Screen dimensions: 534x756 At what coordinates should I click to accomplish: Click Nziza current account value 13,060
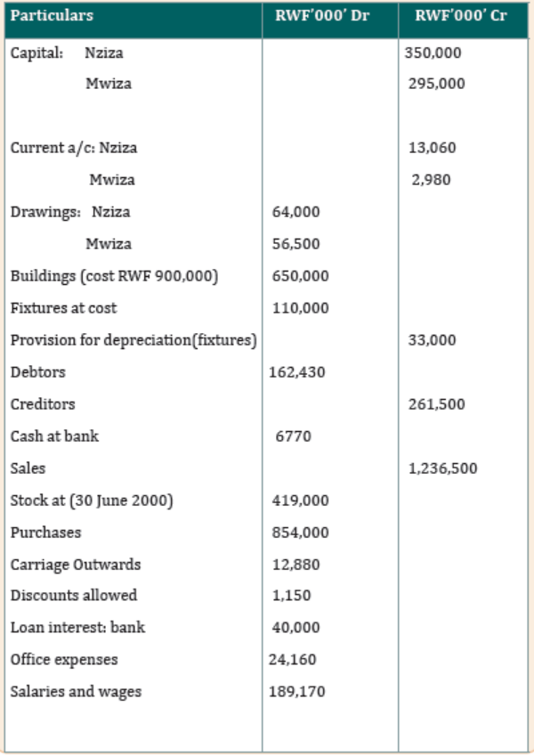(433, 148)
